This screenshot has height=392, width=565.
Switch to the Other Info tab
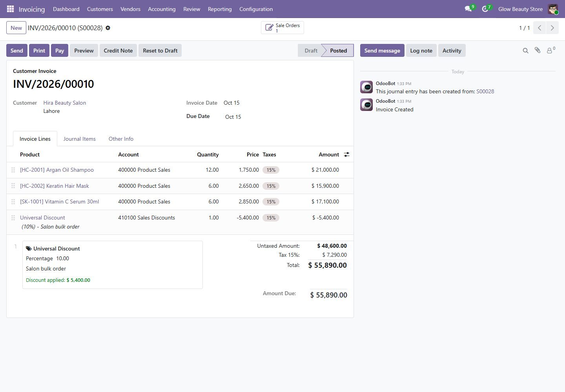121,139
